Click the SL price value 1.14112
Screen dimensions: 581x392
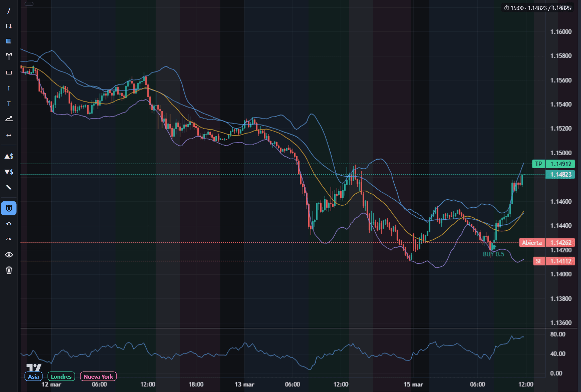tap(560, 261)
